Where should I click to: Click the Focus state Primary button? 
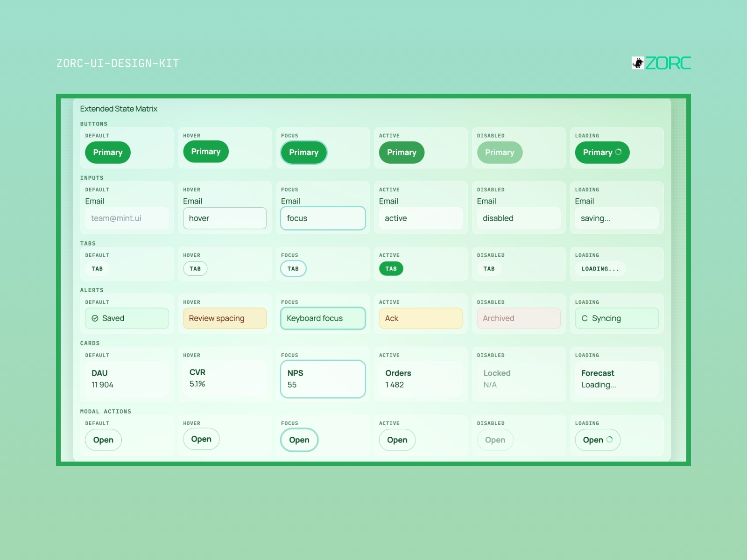click(304, 153)
